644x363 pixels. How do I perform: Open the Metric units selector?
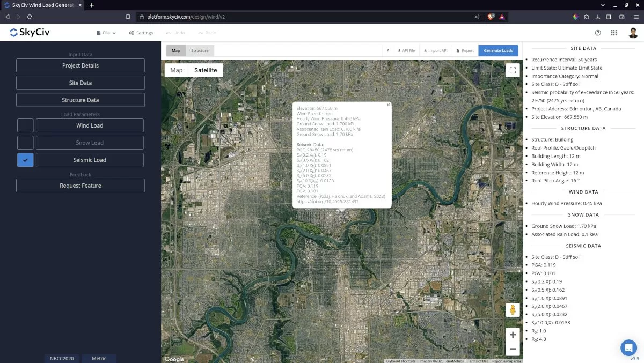pyautogui.click(x=99, y=358)
